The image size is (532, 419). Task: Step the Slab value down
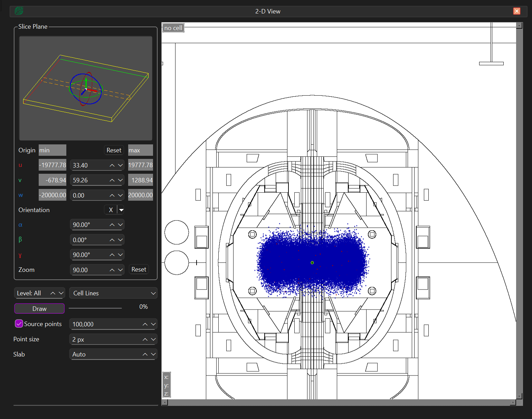coord(153,354)
